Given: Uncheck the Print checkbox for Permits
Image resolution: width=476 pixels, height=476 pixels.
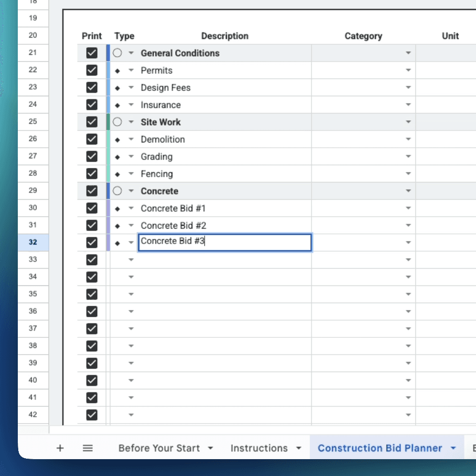Looking at the screenshot, I should tap(91, 70).
